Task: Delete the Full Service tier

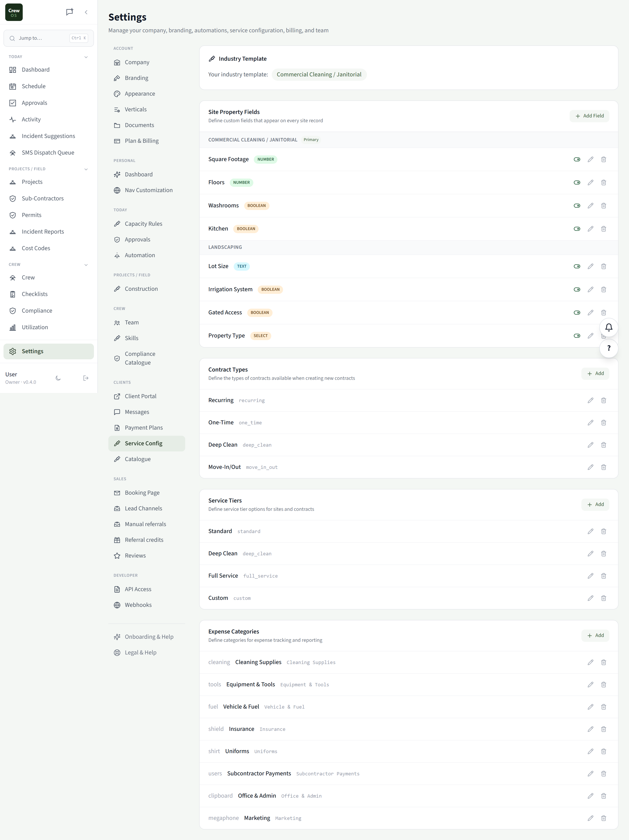Action: pyautogui.click(x=603, y=576)
